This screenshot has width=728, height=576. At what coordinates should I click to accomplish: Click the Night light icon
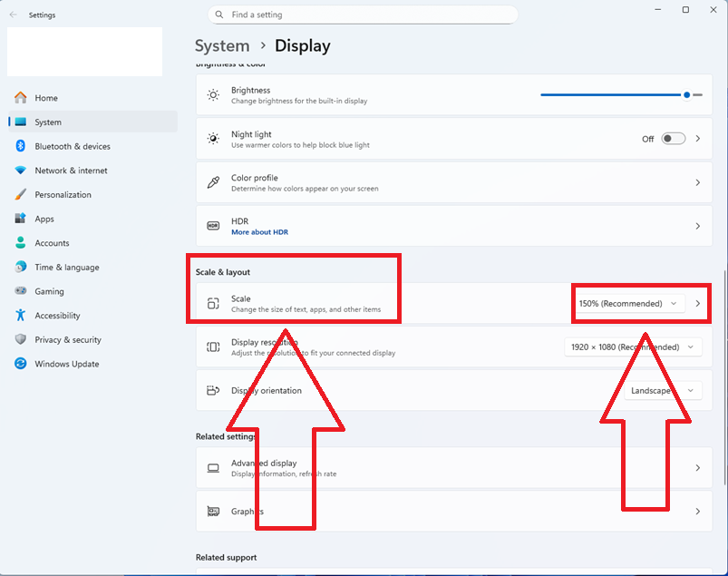click(213, 139)
